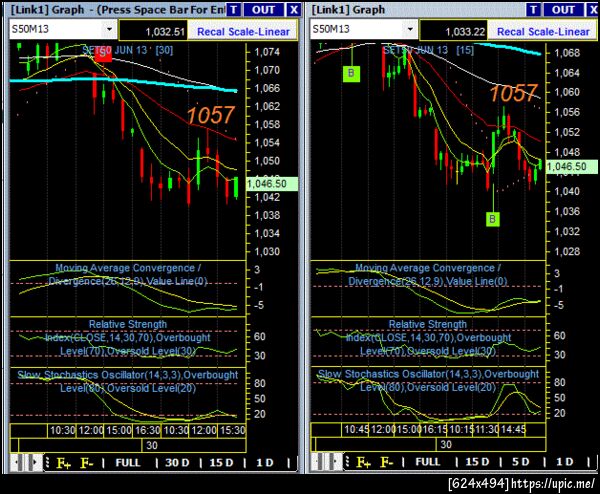Click the SET50 JUN 13 [15] chart title
This screenshot has height=494, width=600.
(428, 50)
